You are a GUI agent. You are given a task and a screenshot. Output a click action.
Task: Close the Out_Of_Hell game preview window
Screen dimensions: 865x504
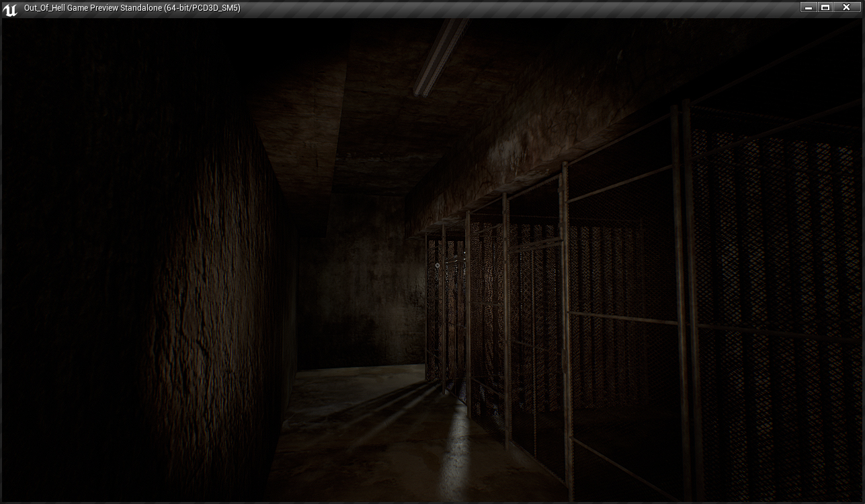click(x=847, y=7)
